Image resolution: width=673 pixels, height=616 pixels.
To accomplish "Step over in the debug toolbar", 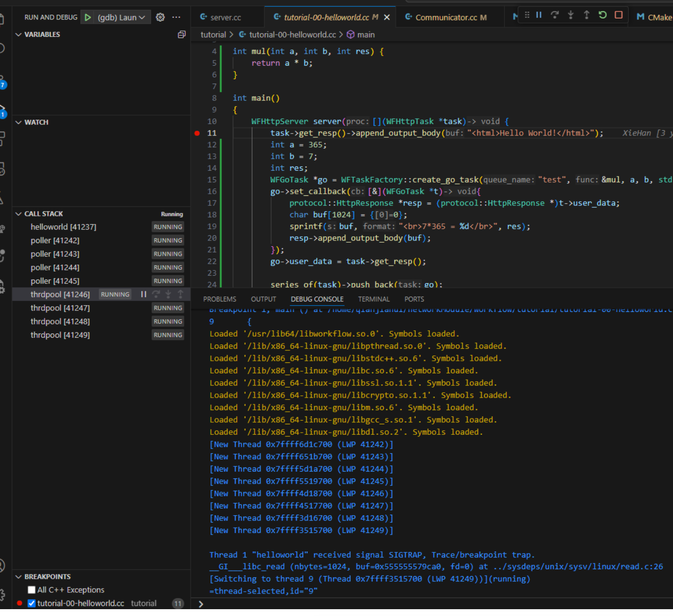I will click(x=555, y=15).
